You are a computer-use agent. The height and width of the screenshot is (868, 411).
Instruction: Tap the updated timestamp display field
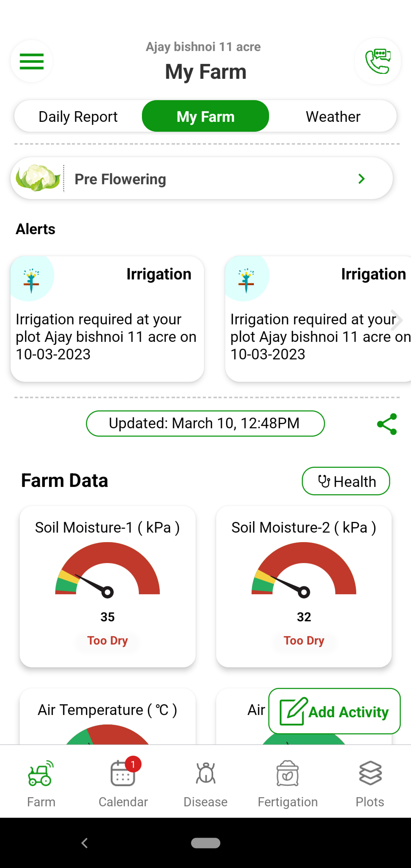click(205, 423)
